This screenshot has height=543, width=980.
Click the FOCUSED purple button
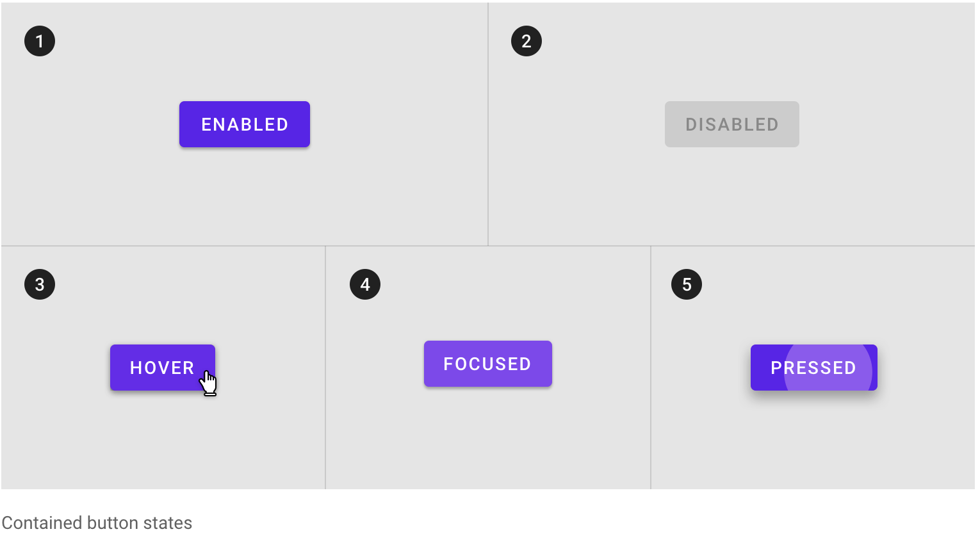488,364
